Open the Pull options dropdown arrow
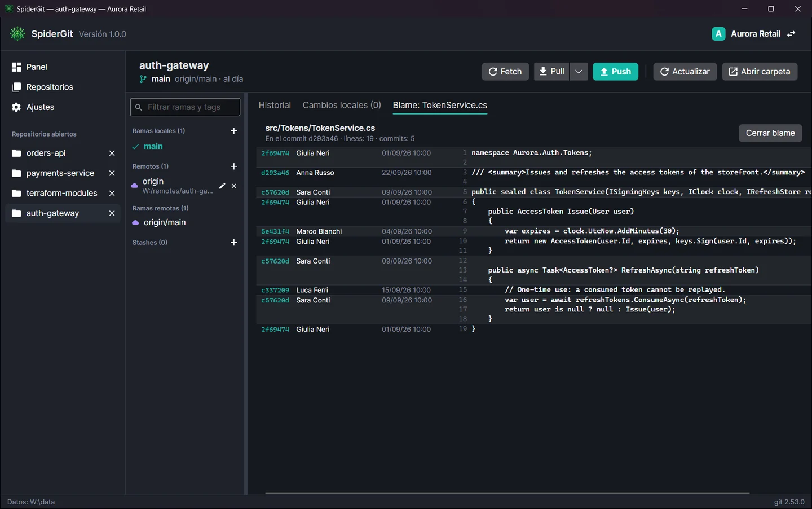The image size is (812, 509). [x=579, y=72]
